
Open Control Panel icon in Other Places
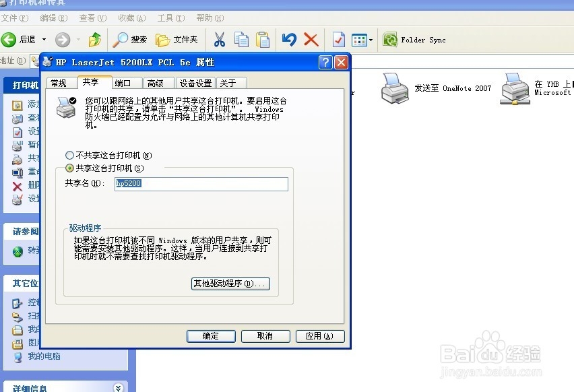[x=18, y=303]
